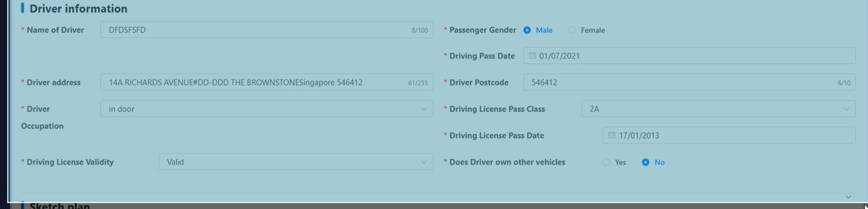This screenshot has width=868, height=209.
Task: Choose Yes for driver owning other vehicles
Action: [606, 162]
